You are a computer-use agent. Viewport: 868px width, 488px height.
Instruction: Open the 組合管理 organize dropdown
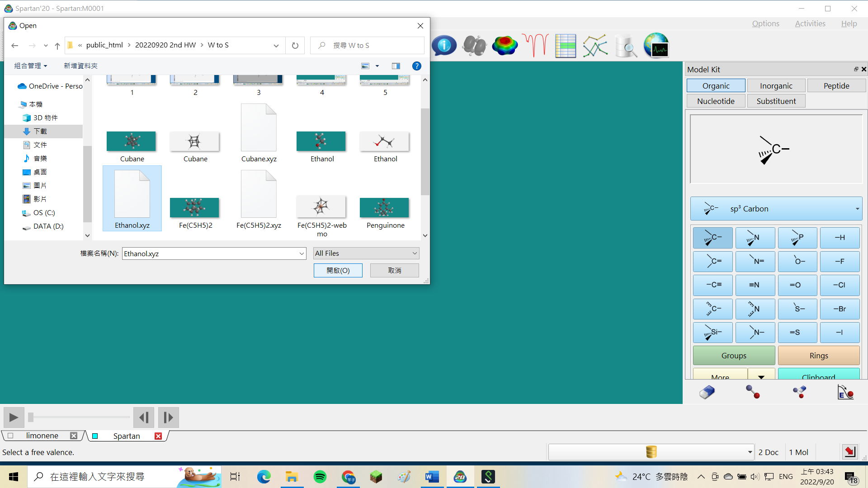[x=30, y=66]
